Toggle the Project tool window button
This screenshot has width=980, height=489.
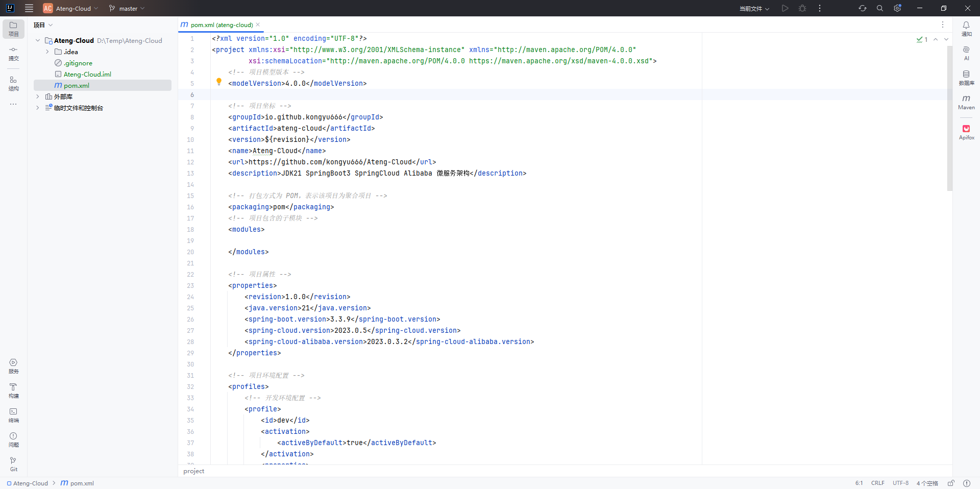13,29
